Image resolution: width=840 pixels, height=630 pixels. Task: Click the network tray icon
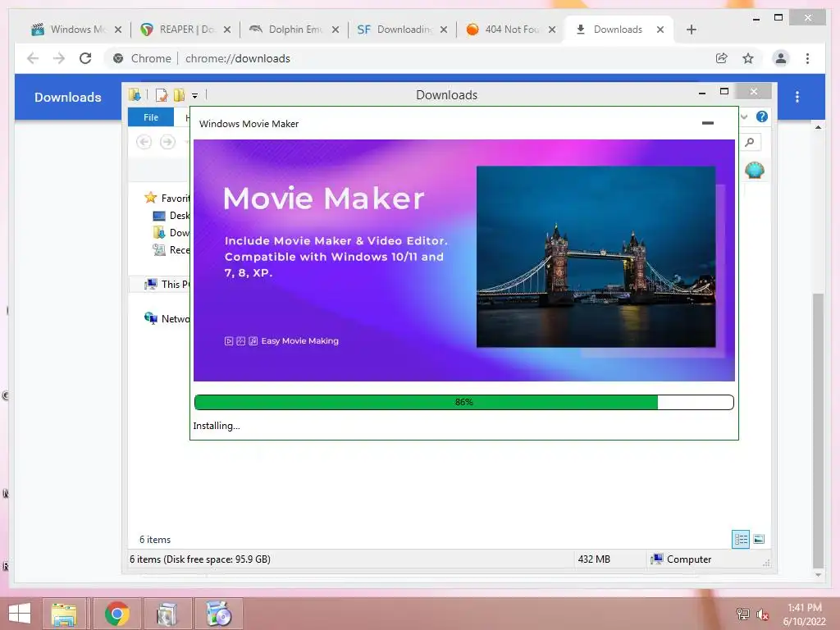pyautogui.click(x=742, y=614)
